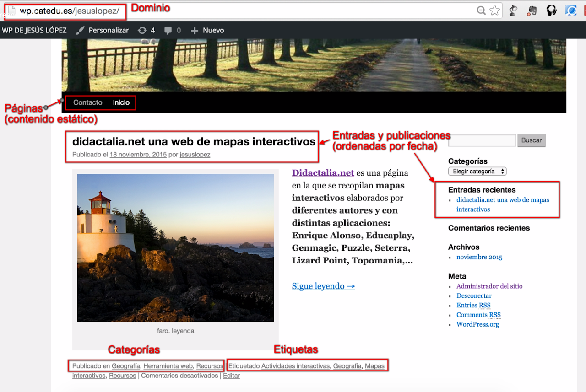Open the desk lamp extension
Image resolution: width=586 pixels, height=392 pixels.
coord(513,11)
